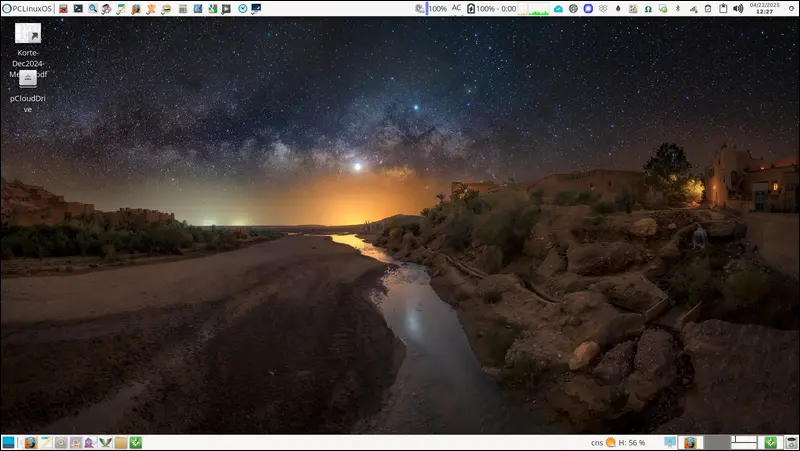The width and height of the screenshot is (800, 451).
Task: Open the green updater icon near trash
Action: coord(770,442)
